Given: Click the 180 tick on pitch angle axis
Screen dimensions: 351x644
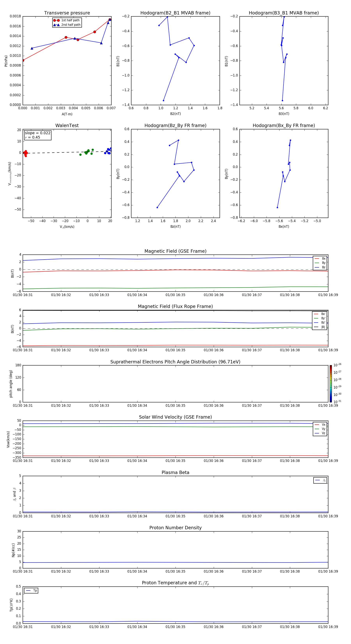Looking at the screenshot, I should (x=18, y=365).
